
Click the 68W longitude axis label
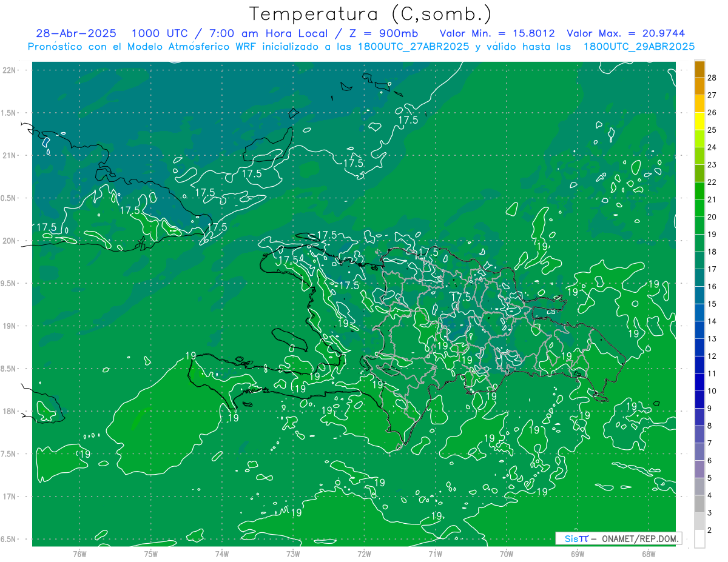pyautogui.click(x=648, y=554)
